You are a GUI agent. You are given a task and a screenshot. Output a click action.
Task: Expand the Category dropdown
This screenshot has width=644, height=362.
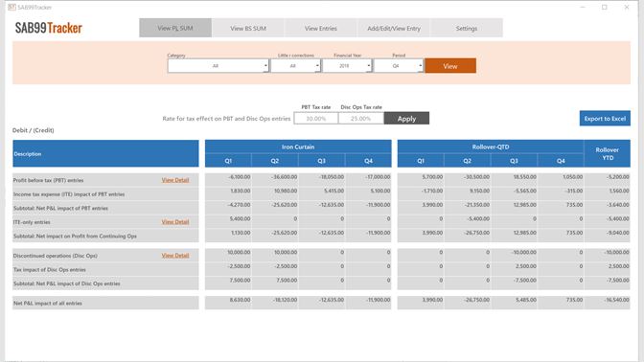tap(218, 66)
